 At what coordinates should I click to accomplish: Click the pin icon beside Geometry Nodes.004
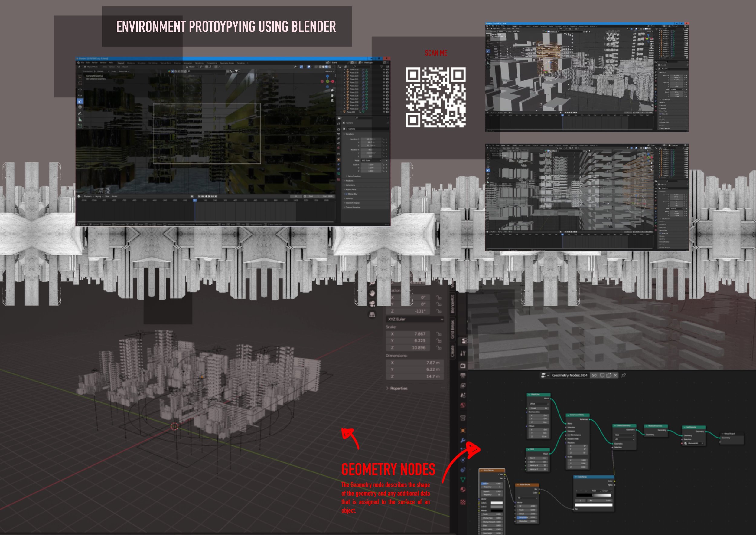click(x=623, y=375)
